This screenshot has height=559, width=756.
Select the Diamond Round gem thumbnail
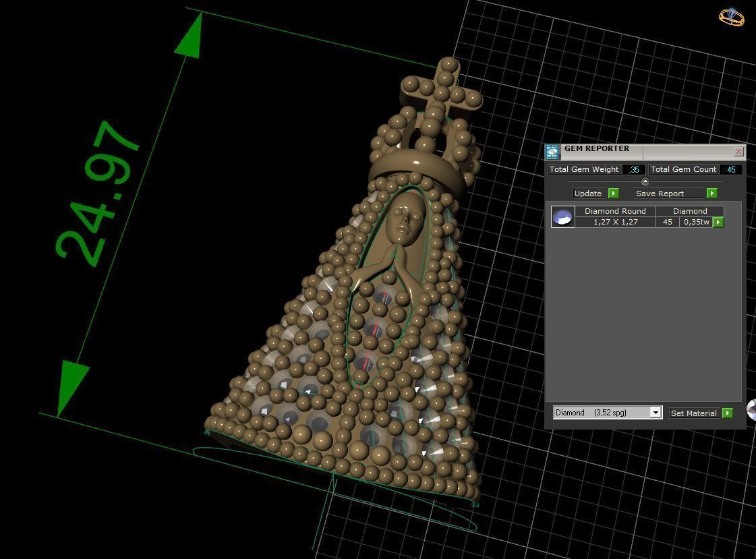pyautogui.click(x=562, y=217)
